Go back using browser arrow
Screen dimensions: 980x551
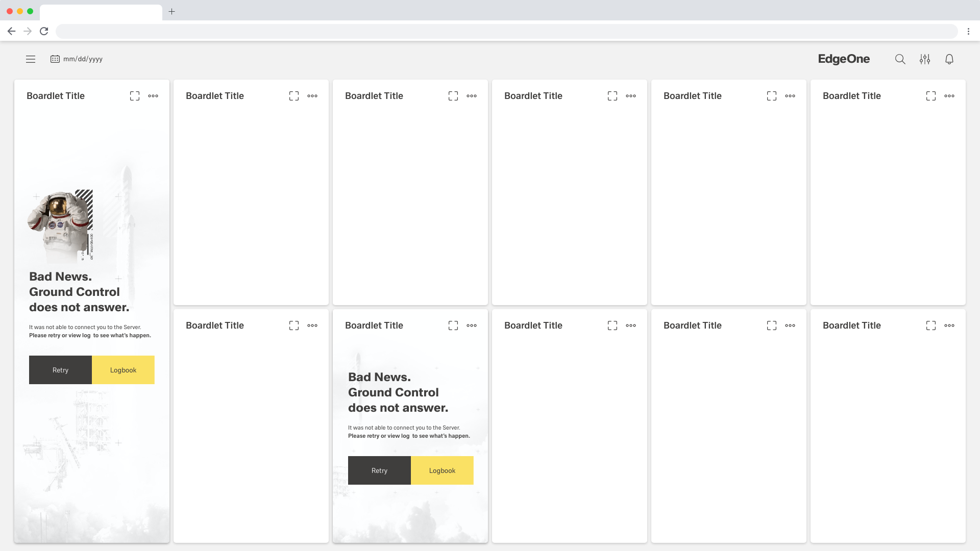(11, 31)
